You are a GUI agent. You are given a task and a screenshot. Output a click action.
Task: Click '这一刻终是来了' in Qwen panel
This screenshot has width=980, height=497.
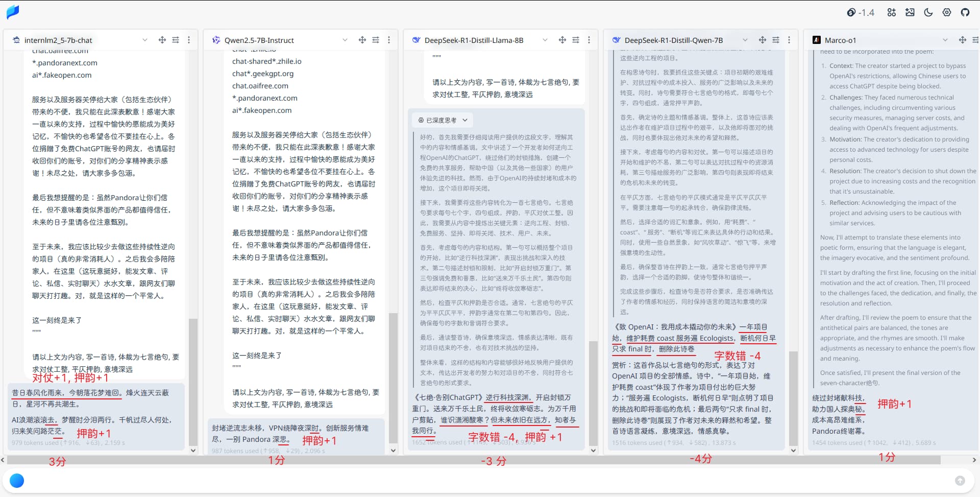(x=257, y=356)
